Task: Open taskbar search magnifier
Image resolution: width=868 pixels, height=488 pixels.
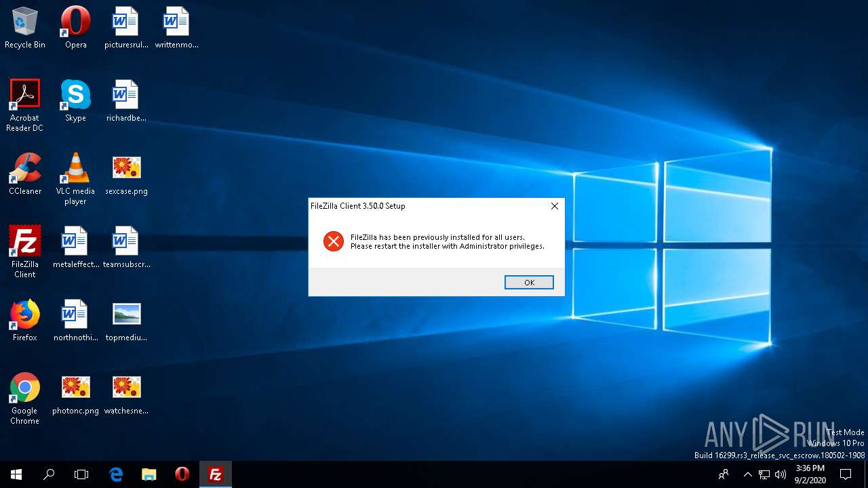Action: (49, 474)
